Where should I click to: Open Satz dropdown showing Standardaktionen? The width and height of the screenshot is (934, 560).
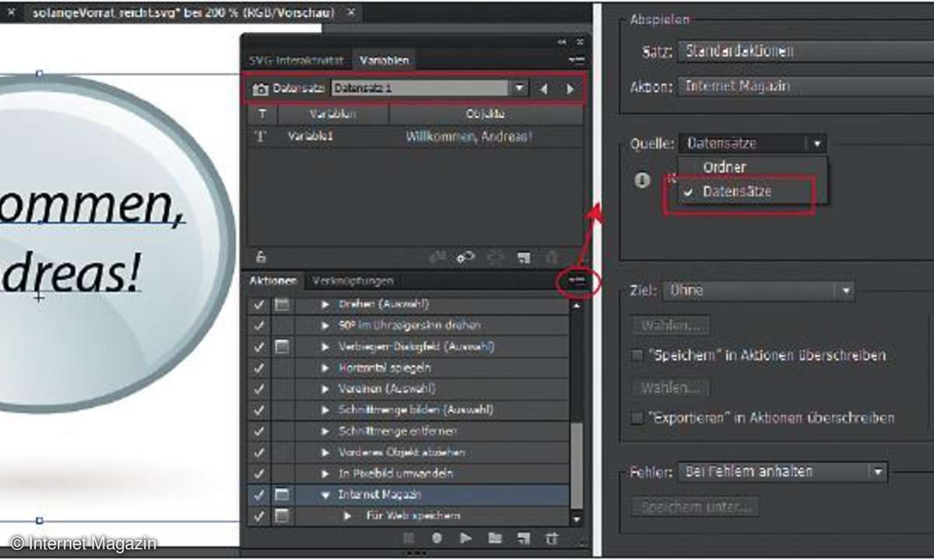coord(806,51)
